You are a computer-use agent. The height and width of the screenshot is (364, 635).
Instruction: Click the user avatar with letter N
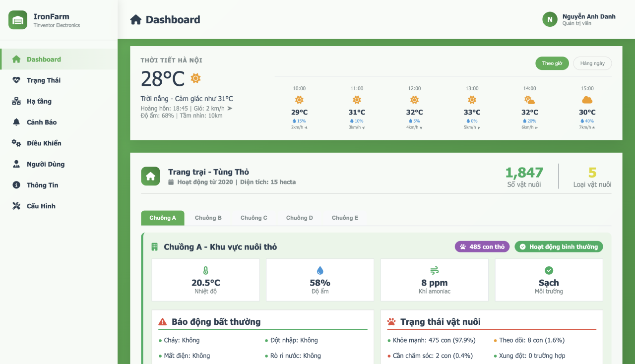coord(550,19)
